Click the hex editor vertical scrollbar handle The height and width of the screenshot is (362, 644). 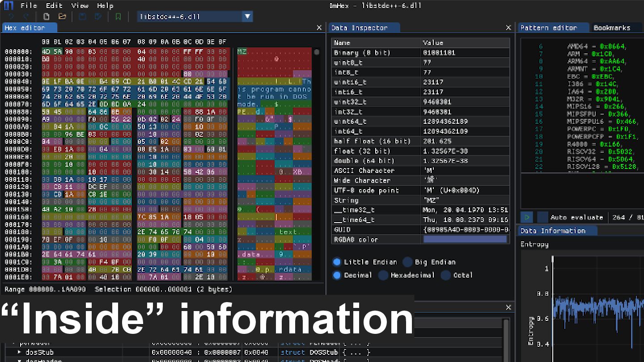[317, 52]
